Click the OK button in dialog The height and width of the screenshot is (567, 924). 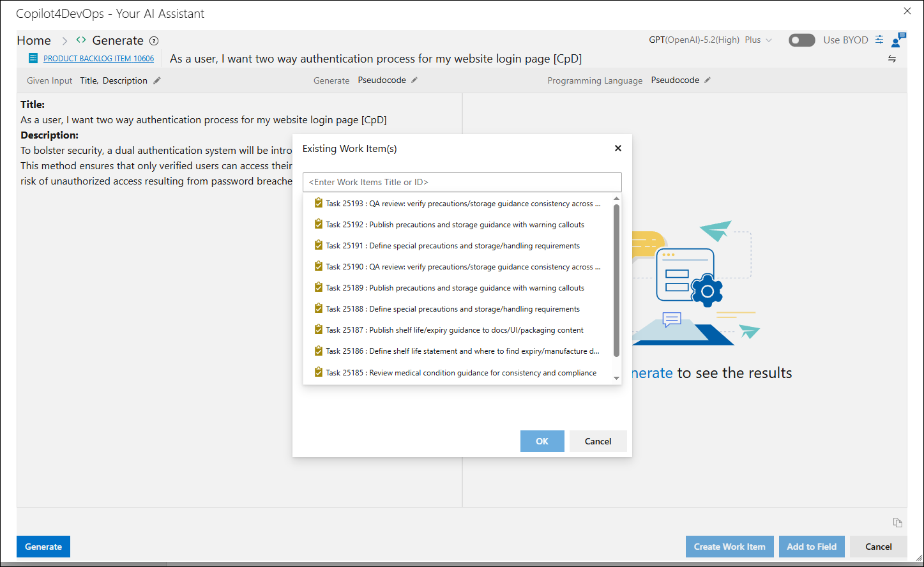[542, 441]
